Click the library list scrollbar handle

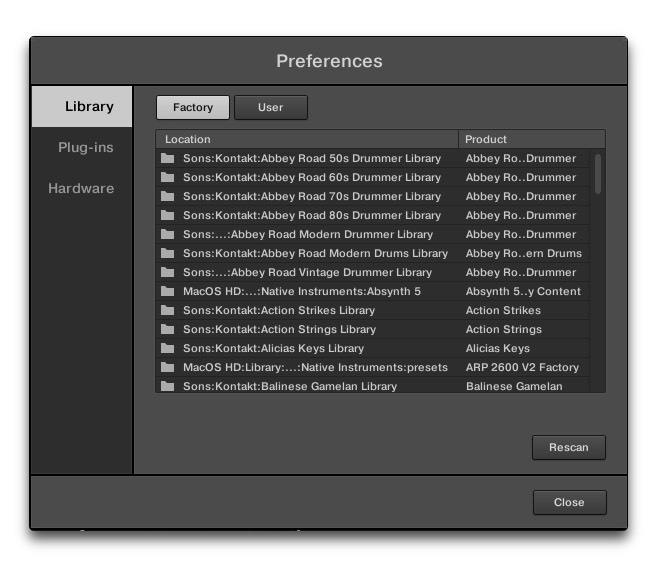[598, 173]
